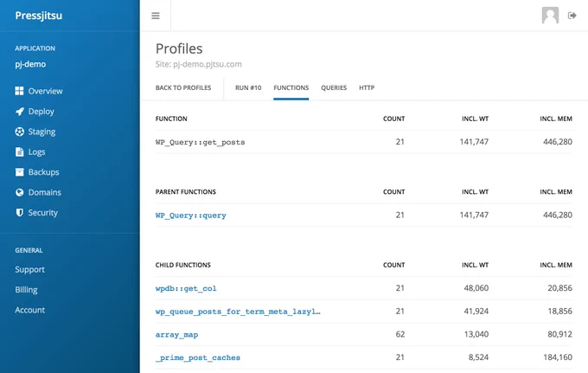Click the count 62 for array_map
This screenshot has height=373, width=588.
tap(400, 334)
